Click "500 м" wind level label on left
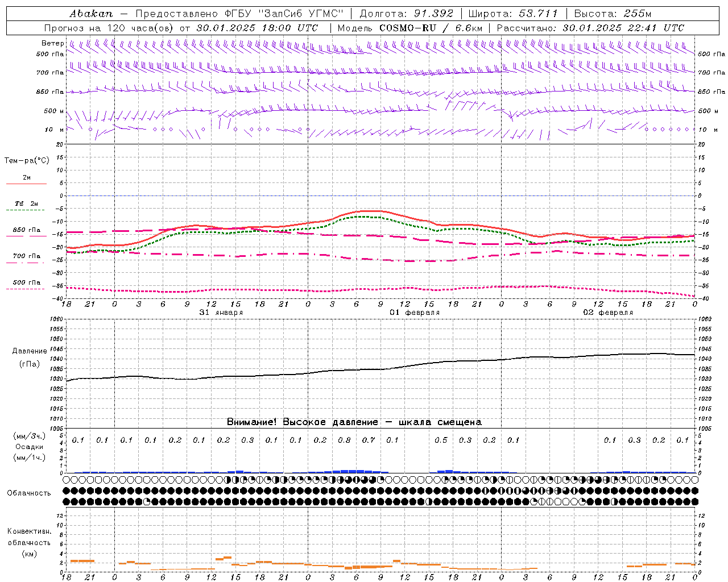 [55, 111]
